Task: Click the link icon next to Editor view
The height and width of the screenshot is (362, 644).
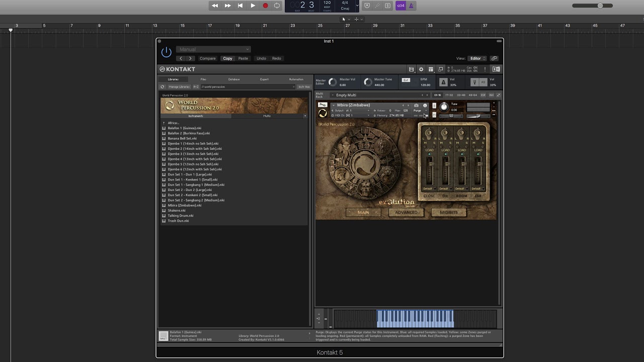Action: click(x=494, y=58)
